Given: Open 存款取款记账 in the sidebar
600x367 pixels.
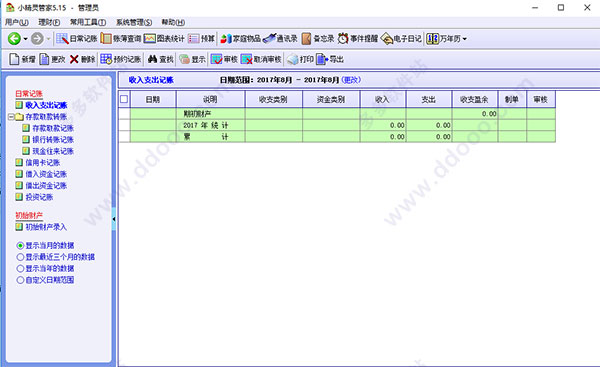Looking at the screenshot, I should pos(53,128).
